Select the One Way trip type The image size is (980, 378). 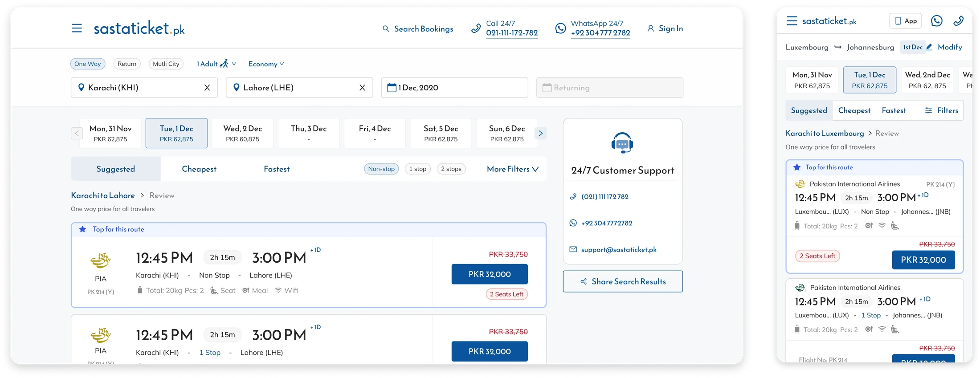pyautogui.click(x=88, y=64)
